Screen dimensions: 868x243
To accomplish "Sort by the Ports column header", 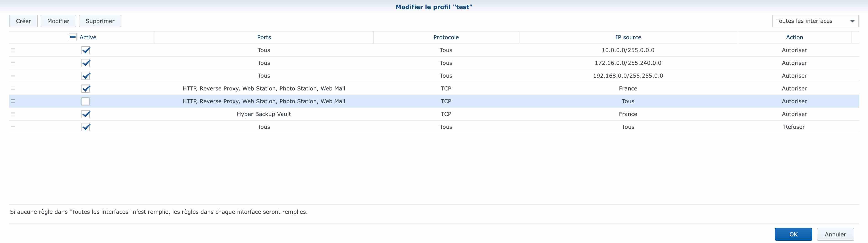I will point(264,37).
